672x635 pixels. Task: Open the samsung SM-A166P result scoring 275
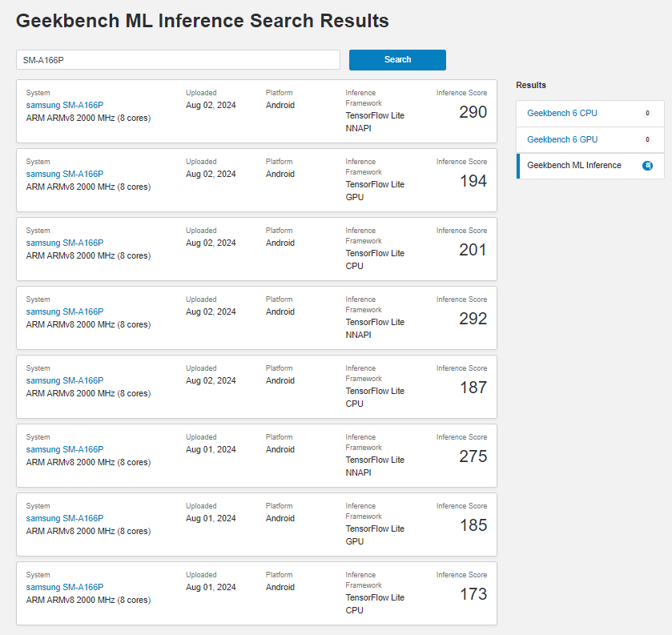(65, 449)
